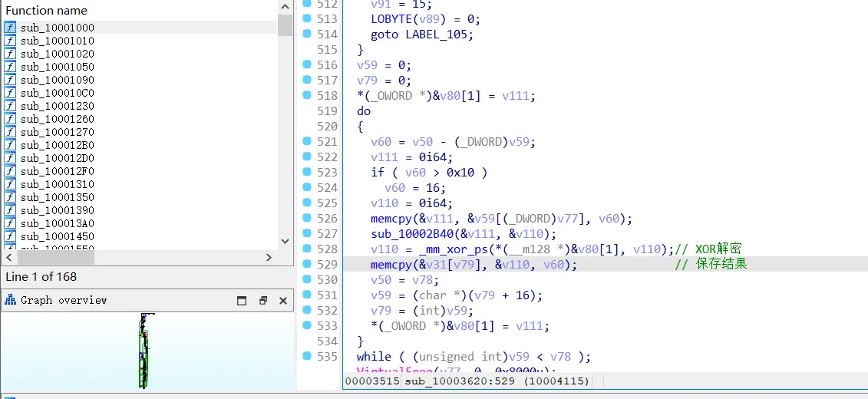Sort by the Function name column header

point(46,11)
